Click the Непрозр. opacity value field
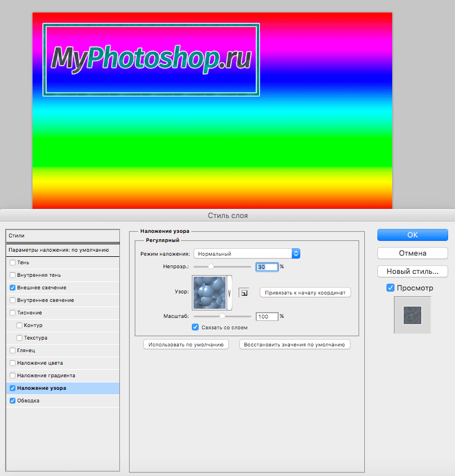455x476 pixels. coord(267,267)
